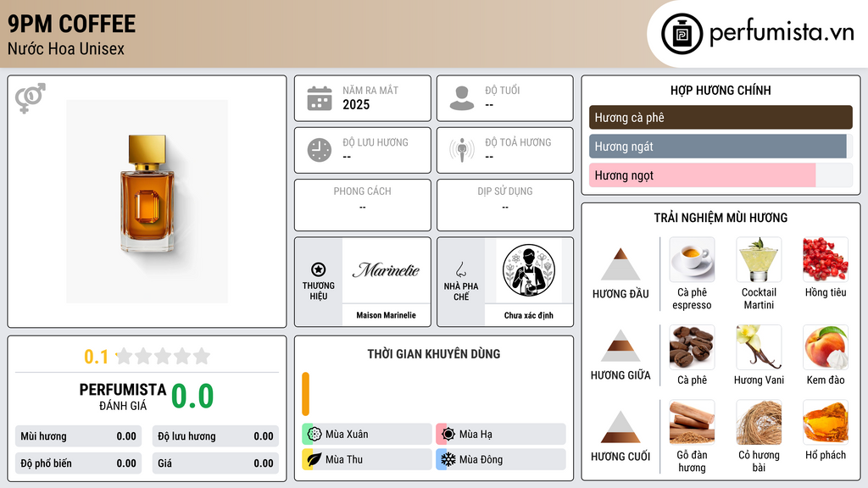The image size is (868, 488).
Task: Click the Độ lưu hương 0.00 score row
Action: pos(215,436)
